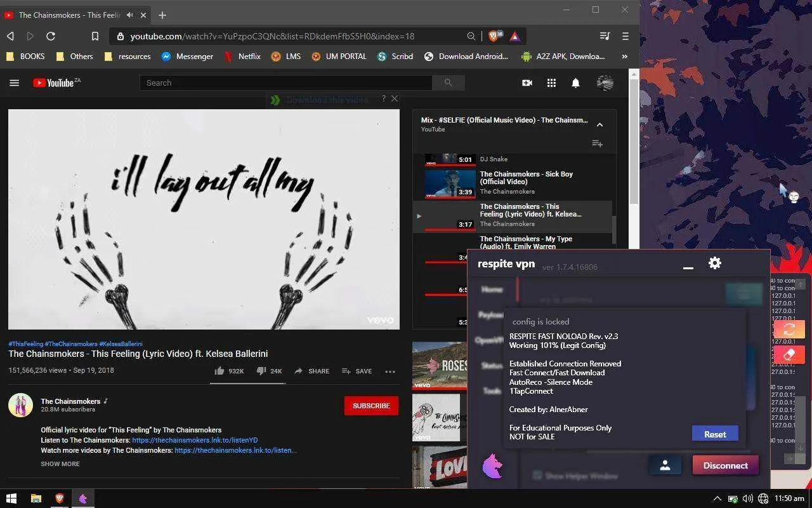Open the BOOKS bookmark folder
Screen dimensions: 812x508
pyautogui.click(x=26, y=57)
